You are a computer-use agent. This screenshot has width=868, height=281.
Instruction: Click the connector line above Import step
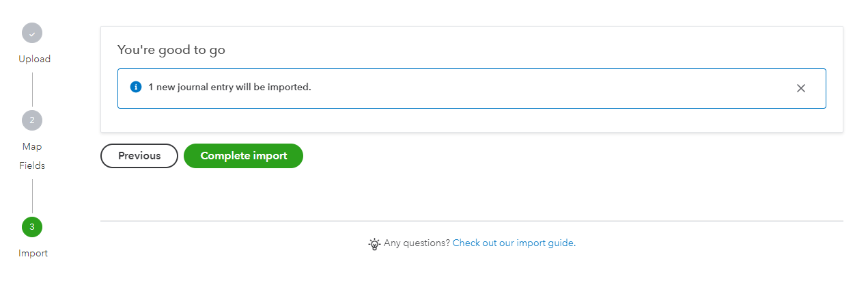(x=32, y=196)
